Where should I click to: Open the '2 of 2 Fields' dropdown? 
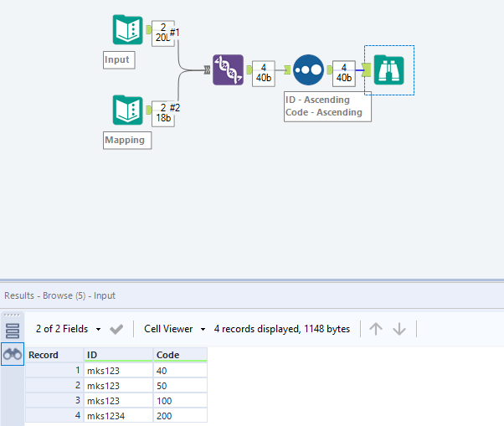point(69,329)
